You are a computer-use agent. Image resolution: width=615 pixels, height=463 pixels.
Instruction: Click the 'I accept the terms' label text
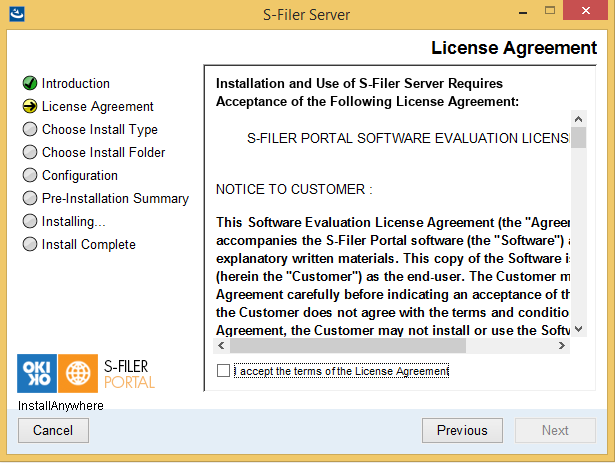[x=342, y=371]
